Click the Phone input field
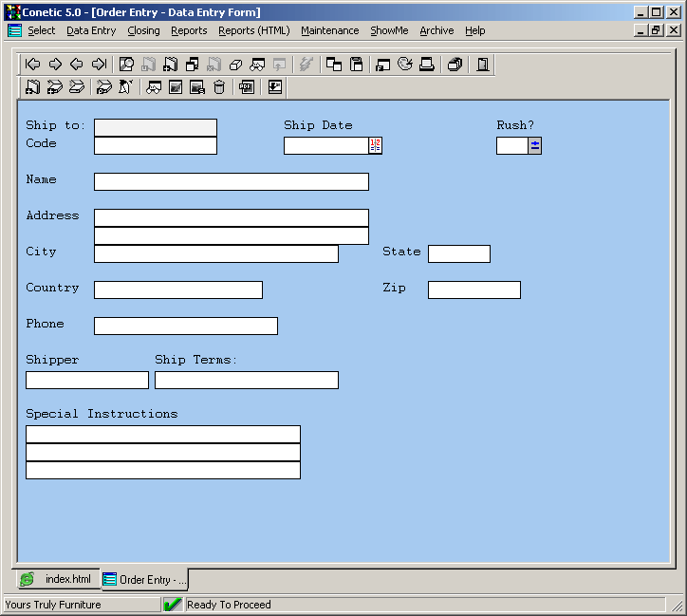This screenshot has width=687, height=616. (x=185, y=326)
